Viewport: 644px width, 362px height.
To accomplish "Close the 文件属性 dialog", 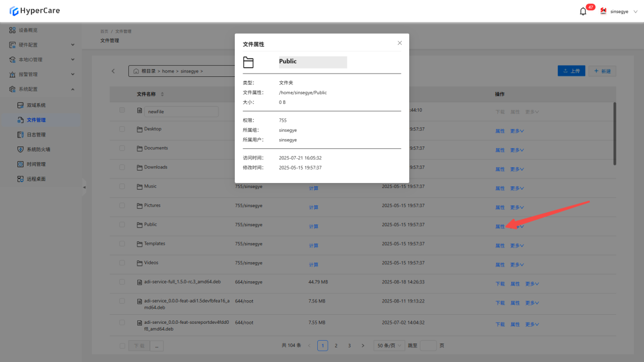I will (400, 43).
